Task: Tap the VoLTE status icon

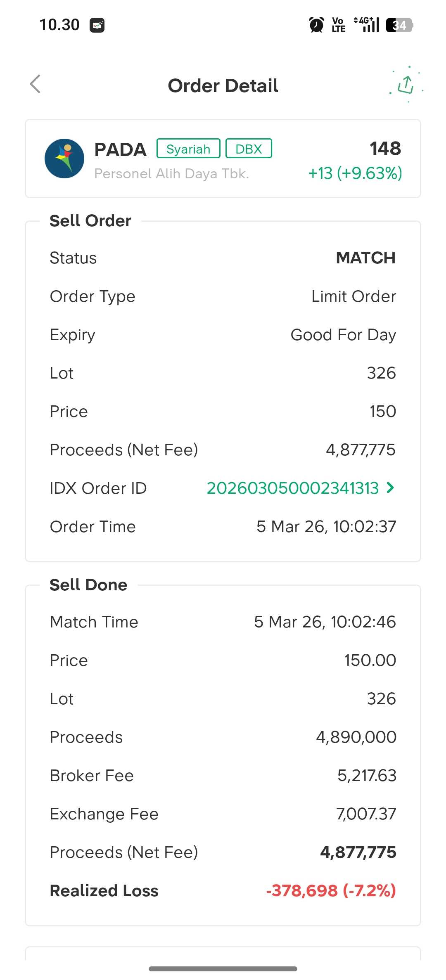Action: click(x=338, y=25)
